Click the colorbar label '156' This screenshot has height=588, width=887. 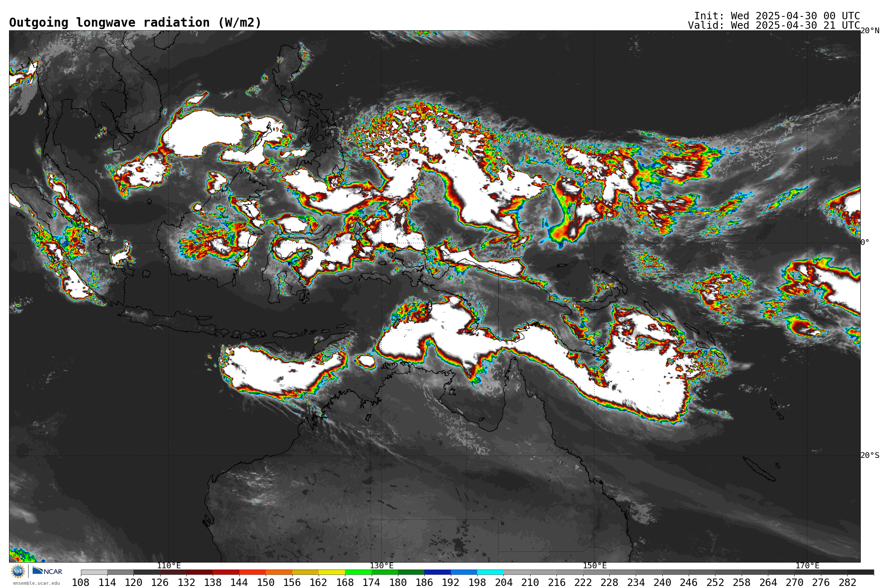tap(292, 583)
